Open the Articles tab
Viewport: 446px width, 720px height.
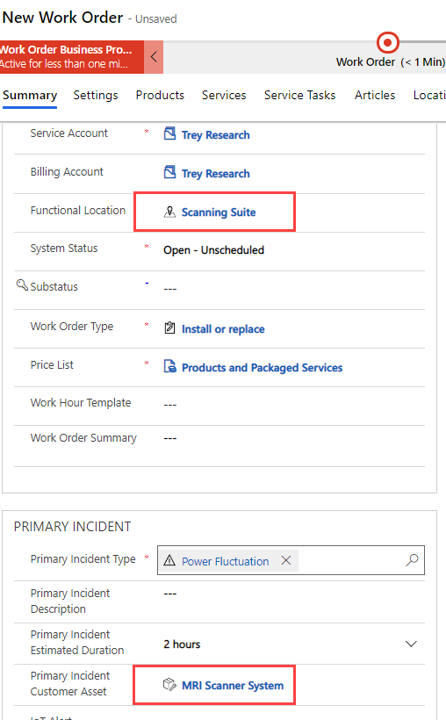click(x=375, y=95)
